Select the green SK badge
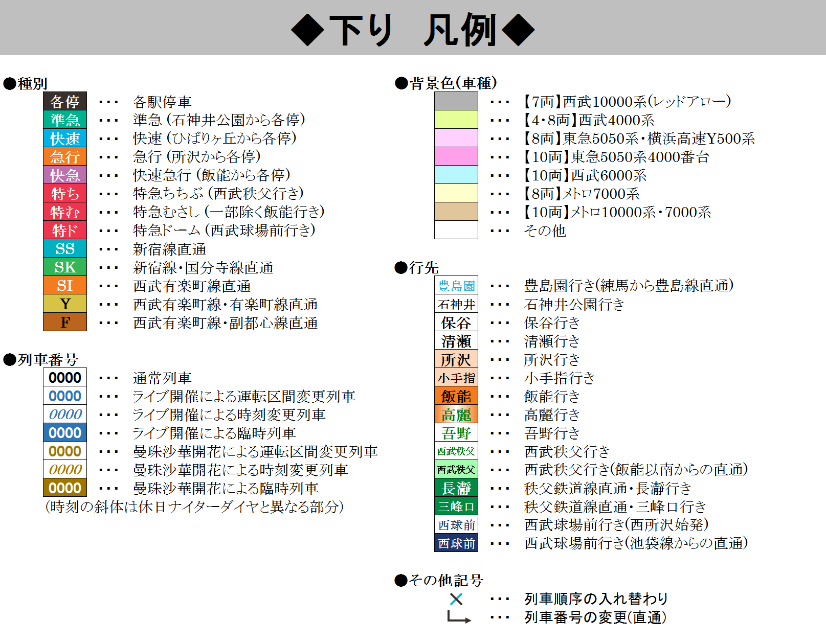 [65, 267]
